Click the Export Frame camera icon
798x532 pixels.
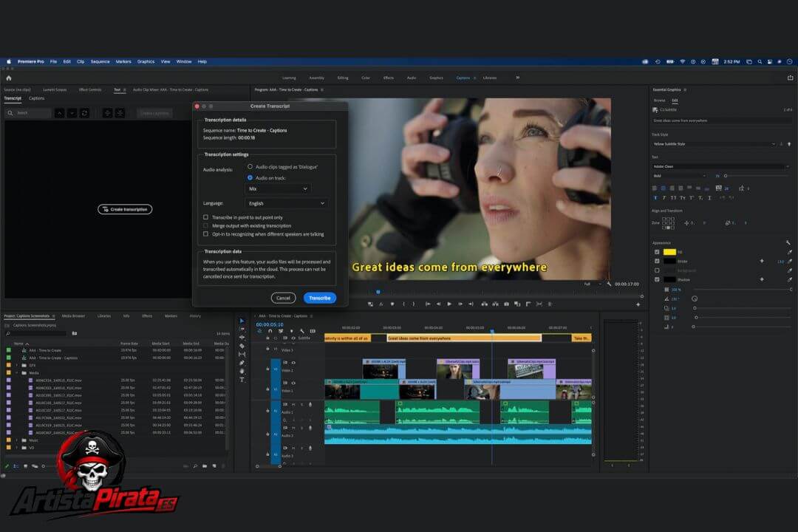(x=506, y=304)
